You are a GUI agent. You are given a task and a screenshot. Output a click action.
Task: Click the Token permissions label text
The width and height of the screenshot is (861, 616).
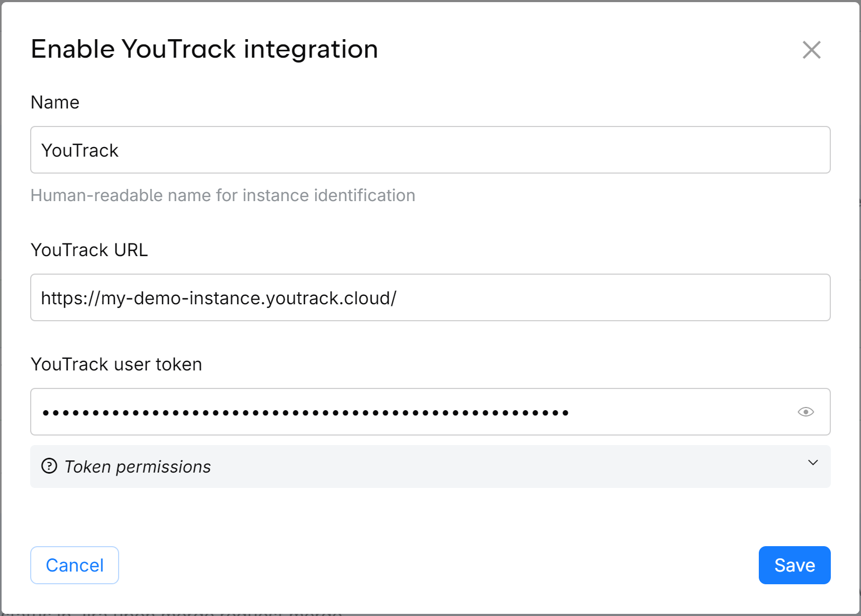(138, 467)
